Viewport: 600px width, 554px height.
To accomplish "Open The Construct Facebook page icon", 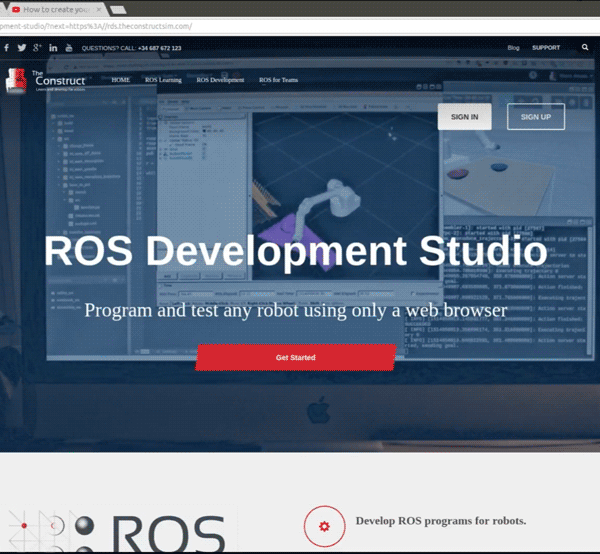I will [7, 47].
